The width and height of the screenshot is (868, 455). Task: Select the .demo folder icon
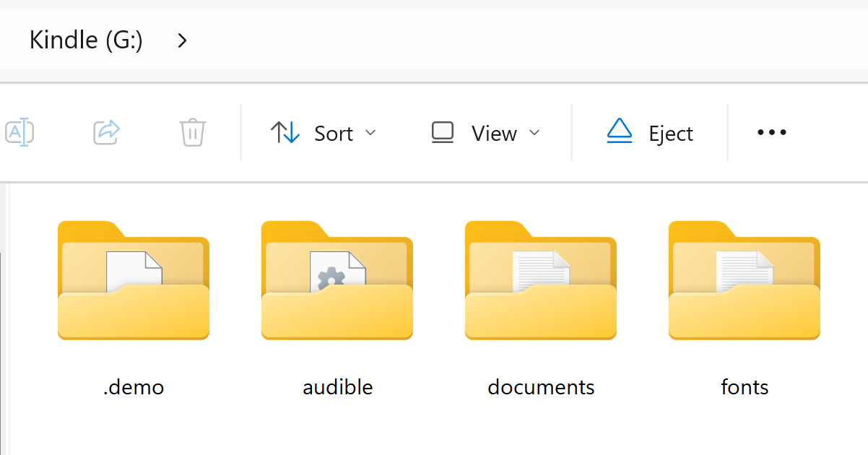pyautogui.click(x=134, y=280)
